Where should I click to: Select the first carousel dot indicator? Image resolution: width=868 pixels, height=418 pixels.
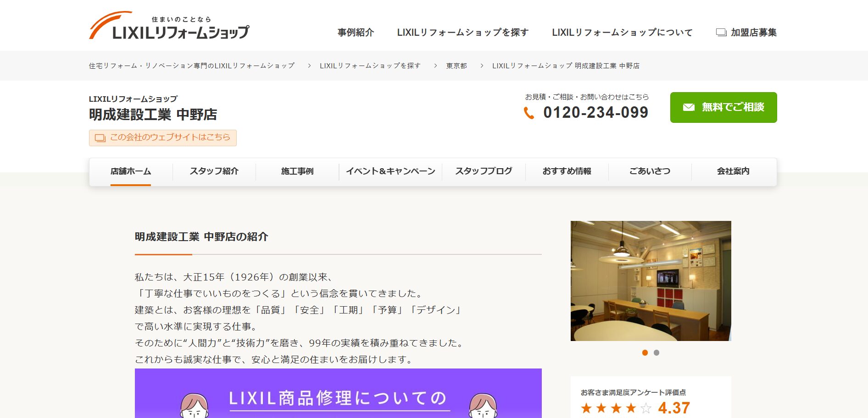pyautogui.click(x=645, y=352)
